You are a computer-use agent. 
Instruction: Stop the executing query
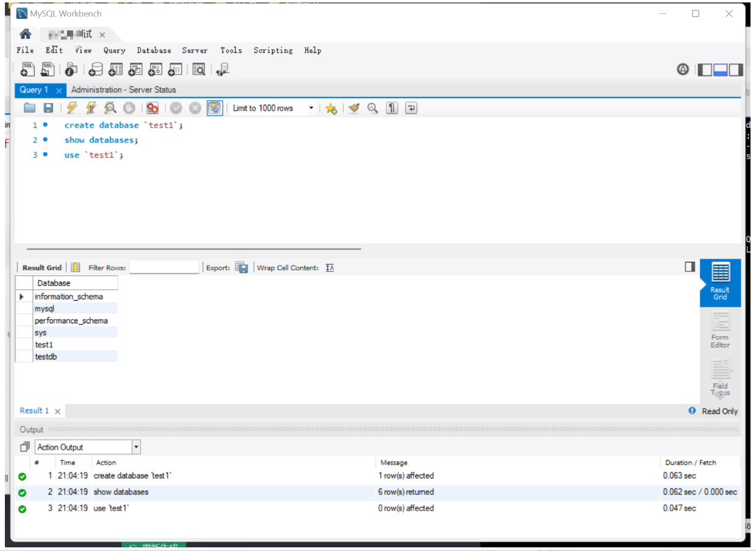click(129, 108)
